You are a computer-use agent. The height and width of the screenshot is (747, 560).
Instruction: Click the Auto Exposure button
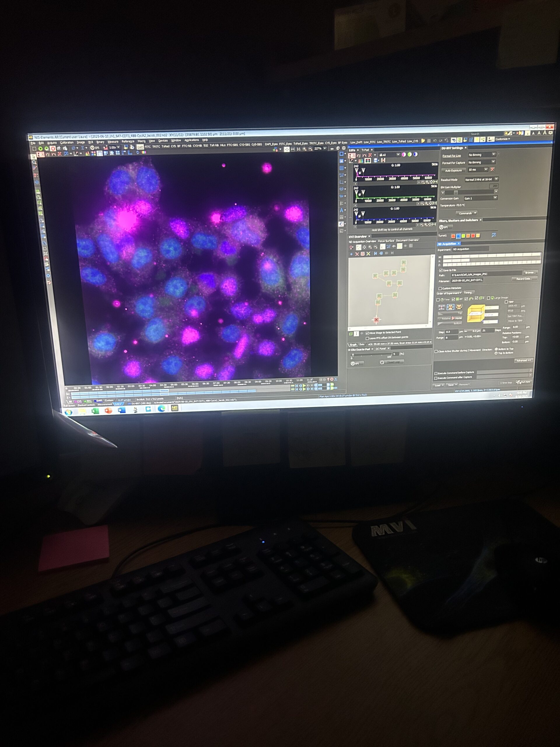point(453,170)
